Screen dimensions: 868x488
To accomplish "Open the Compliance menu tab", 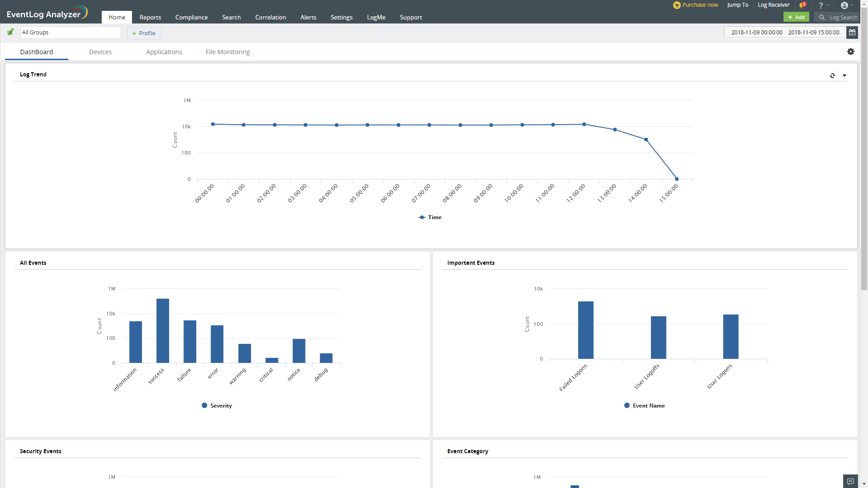I will (x=191, y=17).
